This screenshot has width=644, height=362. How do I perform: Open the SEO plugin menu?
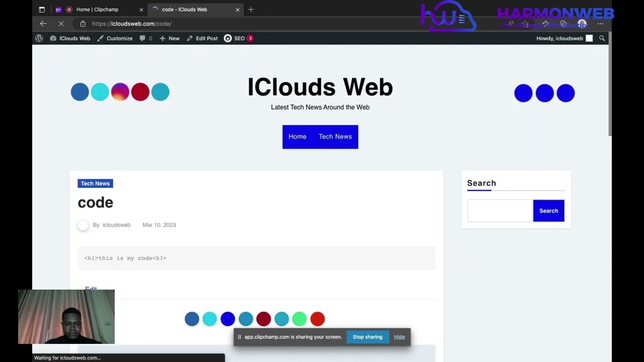click(x=234, y=38)
